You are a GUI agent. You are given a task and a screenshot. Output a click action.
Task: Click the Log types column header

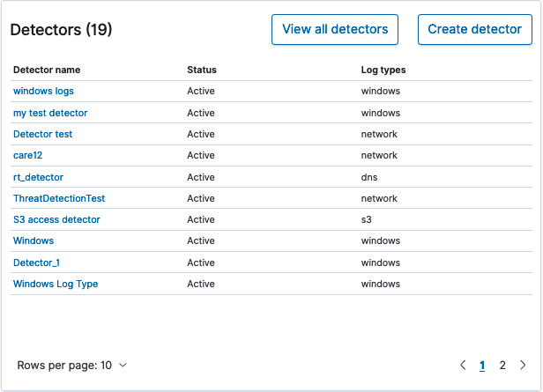[x=383, y=70]
